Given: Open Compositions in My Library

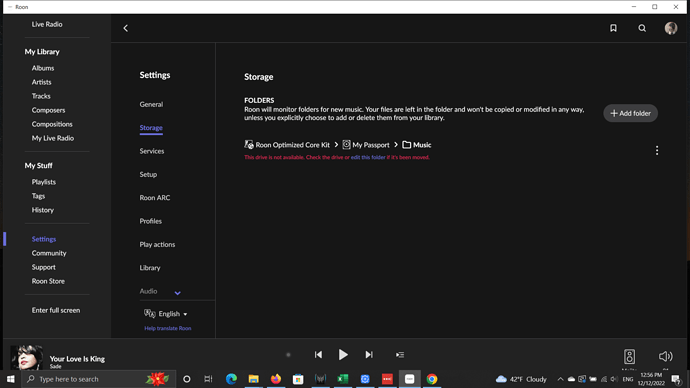Looking at the screenshot, I should [52, 124].
